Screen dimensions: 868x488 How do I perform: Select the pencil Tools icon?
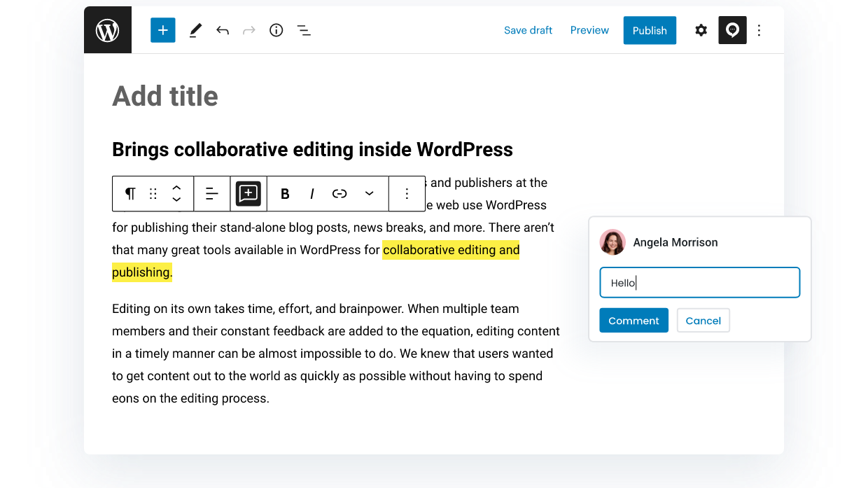(x=195, y=30)
